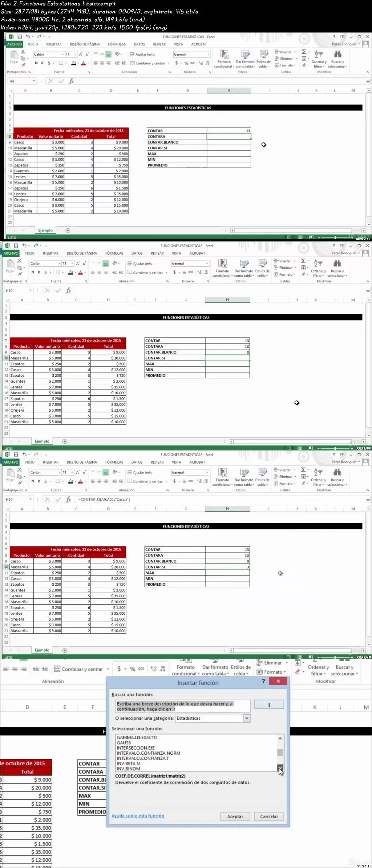Click Estilos de celda in the empty-formula H10 frame
372x868 pixels.
(262, 269)
